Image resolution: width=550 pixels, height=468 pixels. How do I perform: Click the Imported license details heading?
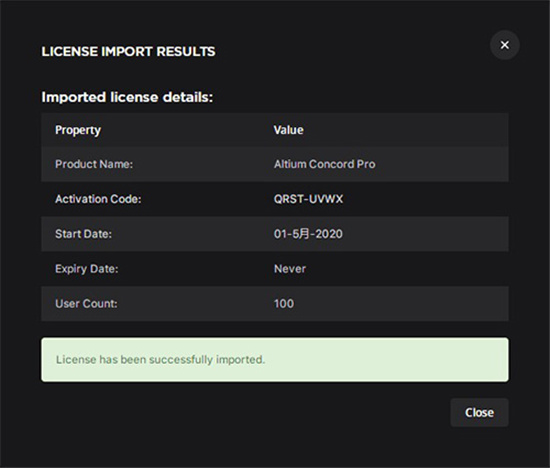tap(127, 97)
